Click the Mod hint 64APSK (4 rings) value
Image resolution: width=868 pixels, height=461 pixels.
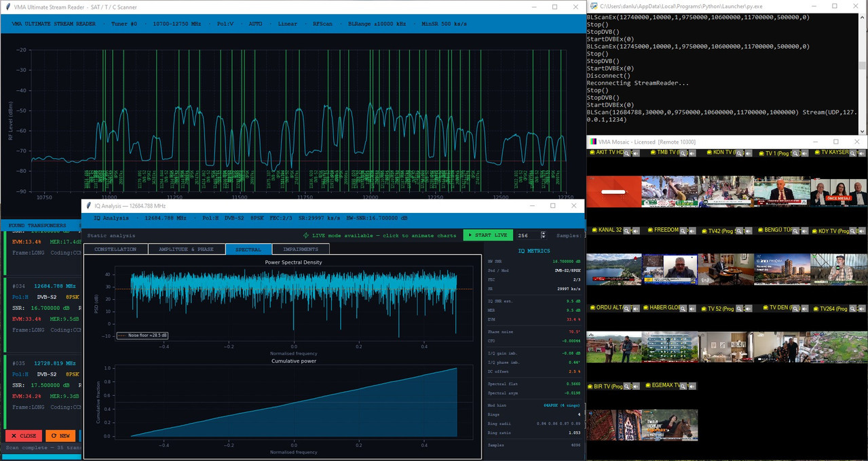tap(561, 405)
